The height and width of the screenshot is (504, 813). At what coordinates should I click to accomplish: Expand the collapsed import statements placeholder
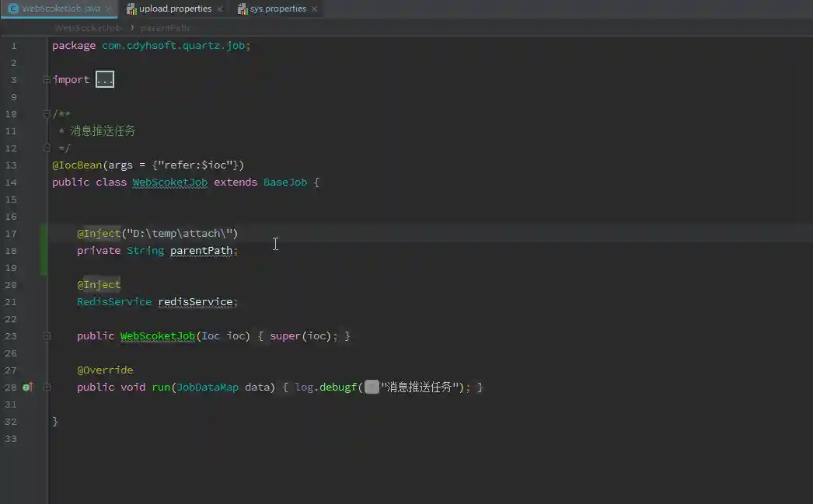point(104,78)
